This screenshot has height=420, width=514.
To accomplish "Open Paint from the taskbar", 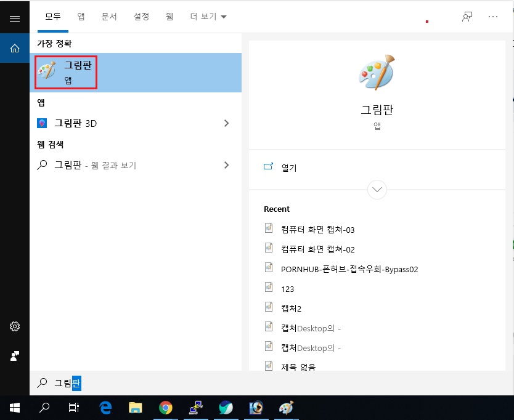I will click(286, 408).
